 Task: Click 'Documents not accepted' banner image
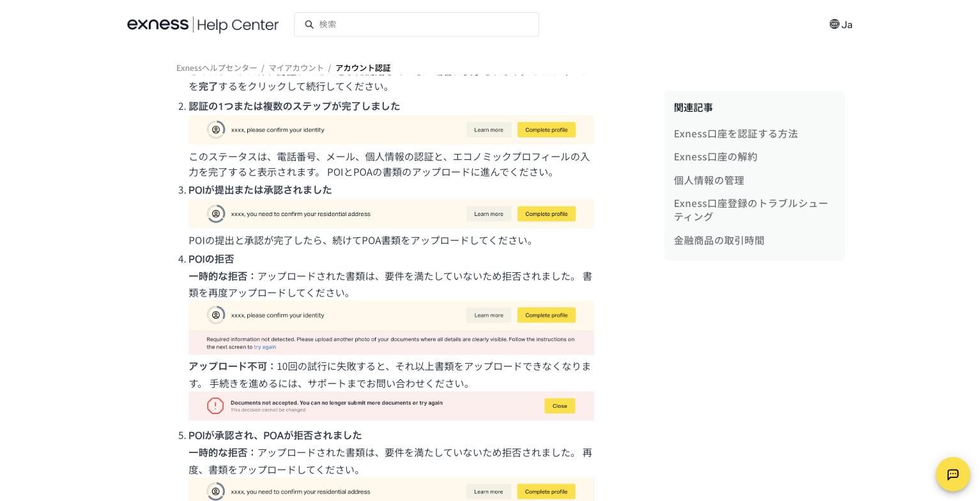tap(391, 406)
